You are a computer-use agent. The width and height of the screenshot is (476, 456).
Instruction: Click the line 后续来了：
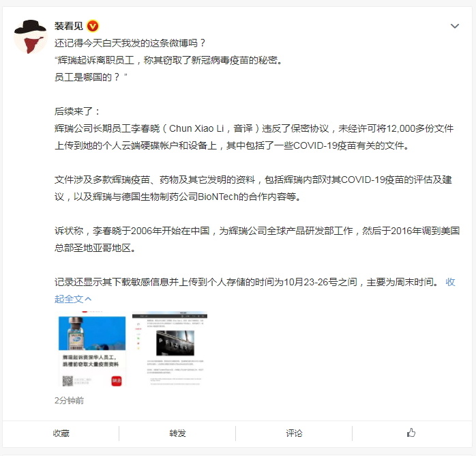tap(77, 111)
